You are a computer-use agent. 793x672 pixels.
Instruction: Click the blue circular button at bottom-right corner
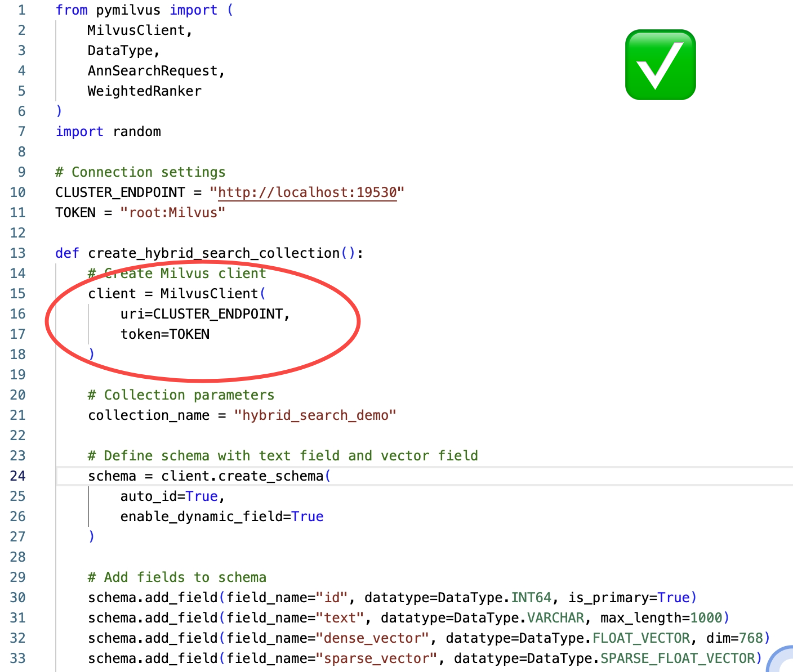(783, 662)
